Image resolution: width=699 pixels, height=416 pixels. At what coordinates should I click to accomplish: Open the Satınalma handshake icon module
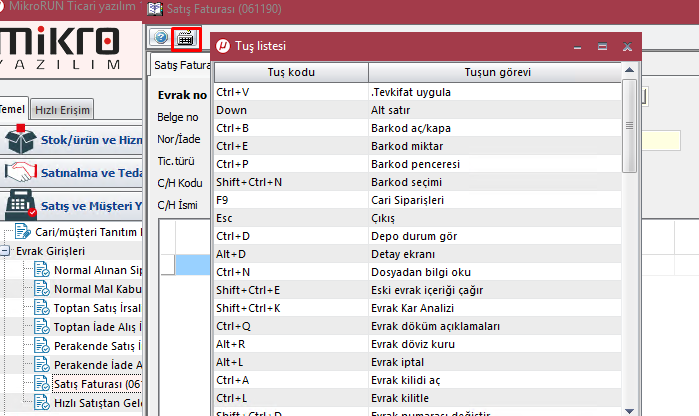tap(20, 171)
